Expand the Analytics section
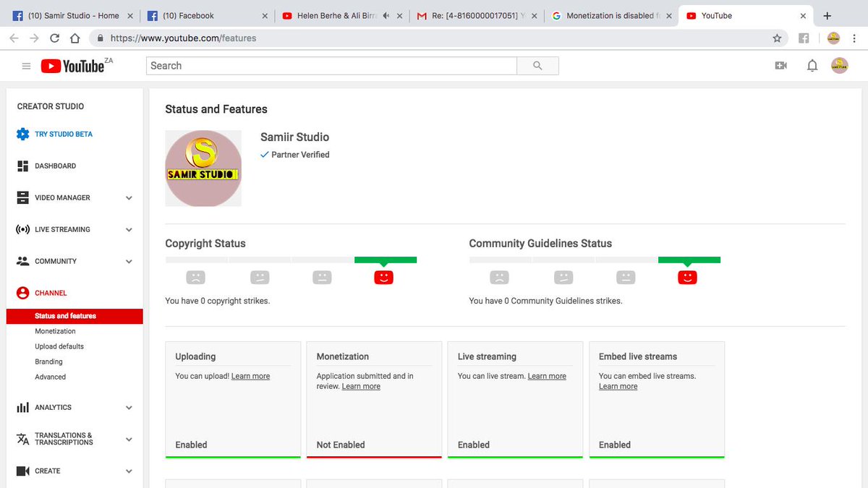The height and width of the screenshot is (488, 868). tap(129, 408)
